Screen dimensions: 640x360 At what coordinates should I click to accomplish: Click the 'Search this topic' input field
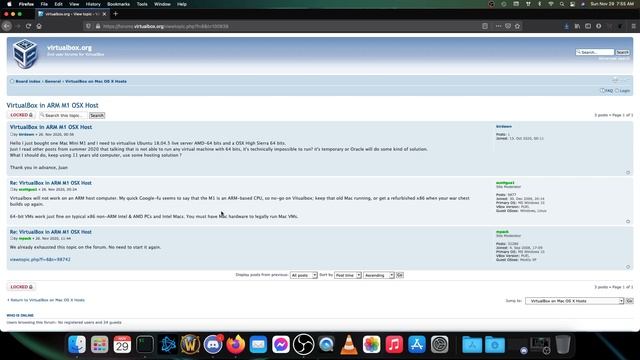coord(63,116)
